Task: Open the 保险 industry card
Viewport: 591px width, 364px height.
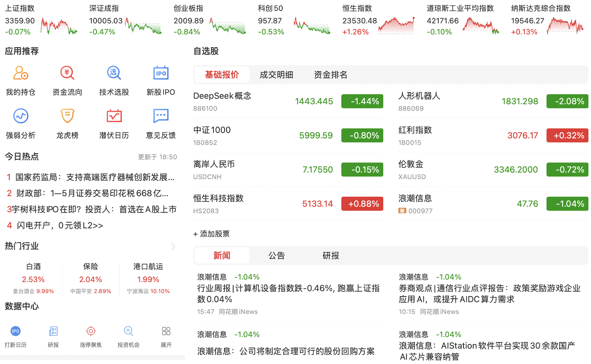Action: (91, 279)
